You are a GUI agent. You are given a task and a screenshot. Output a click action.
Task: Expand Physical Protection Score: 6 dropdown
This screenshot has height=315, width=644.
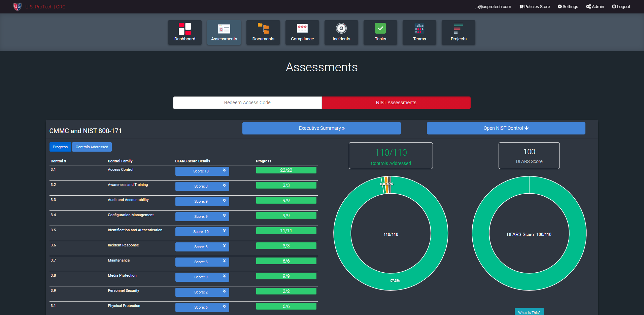point(202,307)
